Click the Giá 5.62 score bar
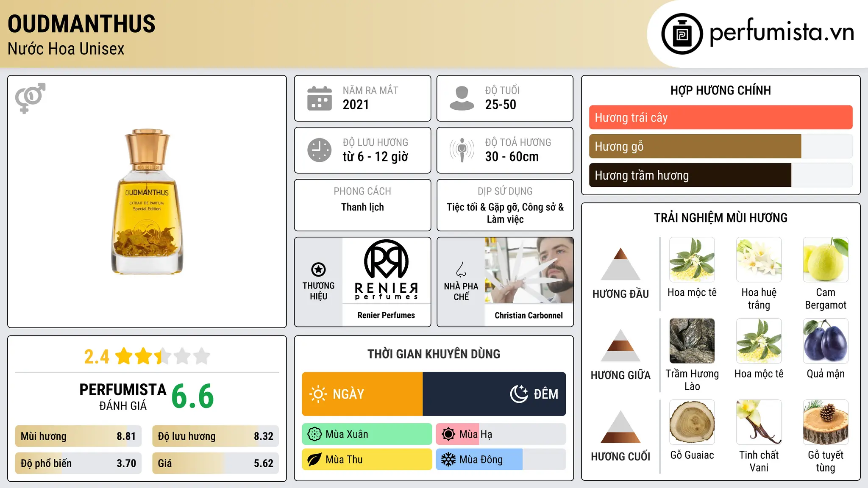The height and width of the screenshot is (488, 868). click(x=215, y=463)
